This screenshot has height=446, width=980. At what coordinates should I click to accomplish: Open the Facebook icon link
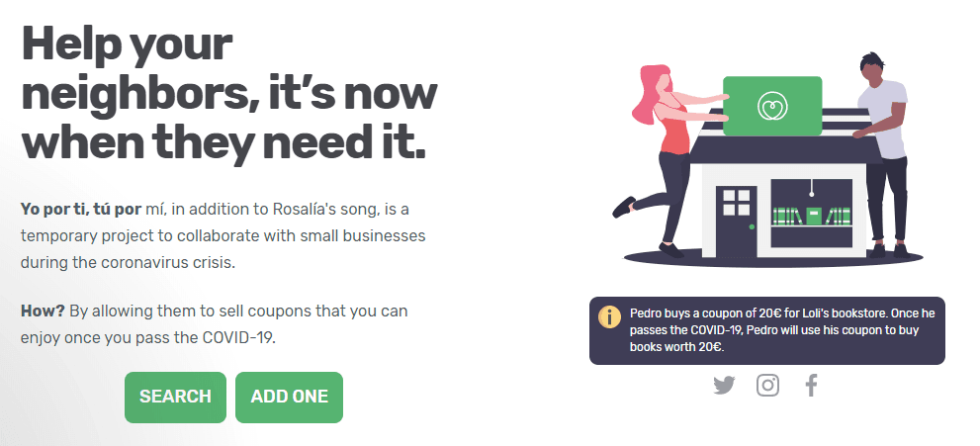[811, 386]
